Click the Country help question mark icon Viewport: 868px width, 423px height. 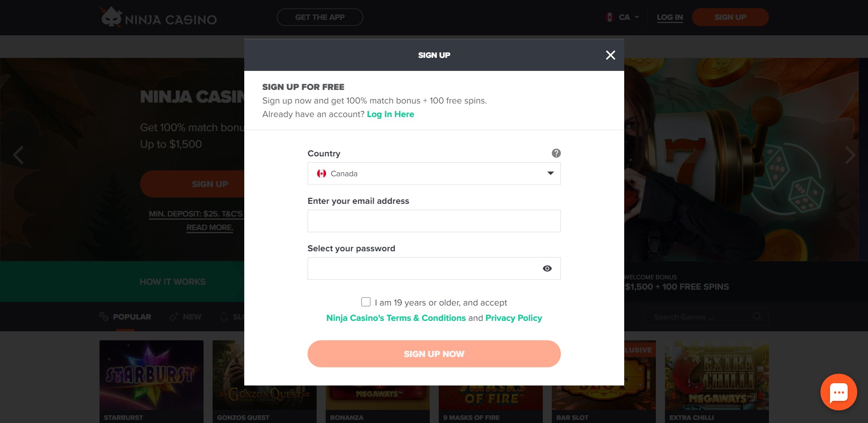click(556, 153)
